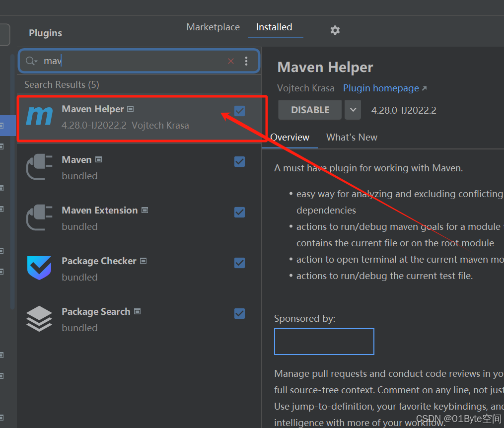Click the tag icon beside Maven Extension
The height and width of the screenshot is (428, 504).
(145, 210)
